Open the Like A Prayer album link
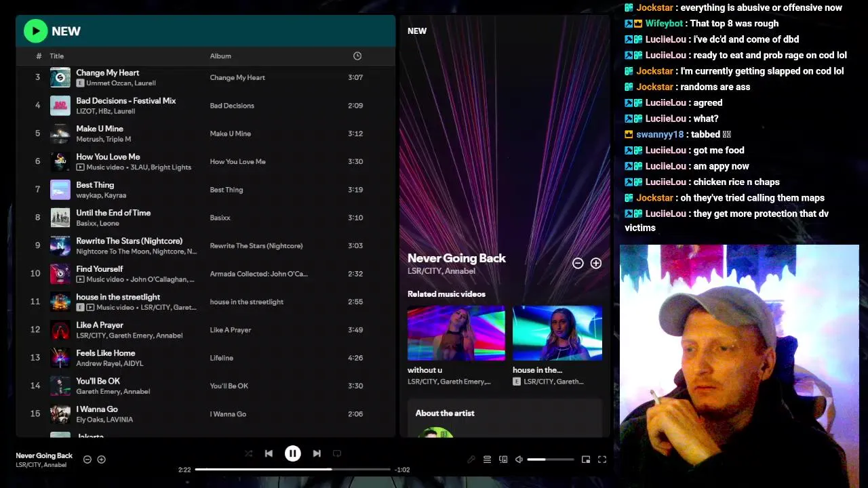868x488 pixels. pyautogui.click(x=231, y=330)
